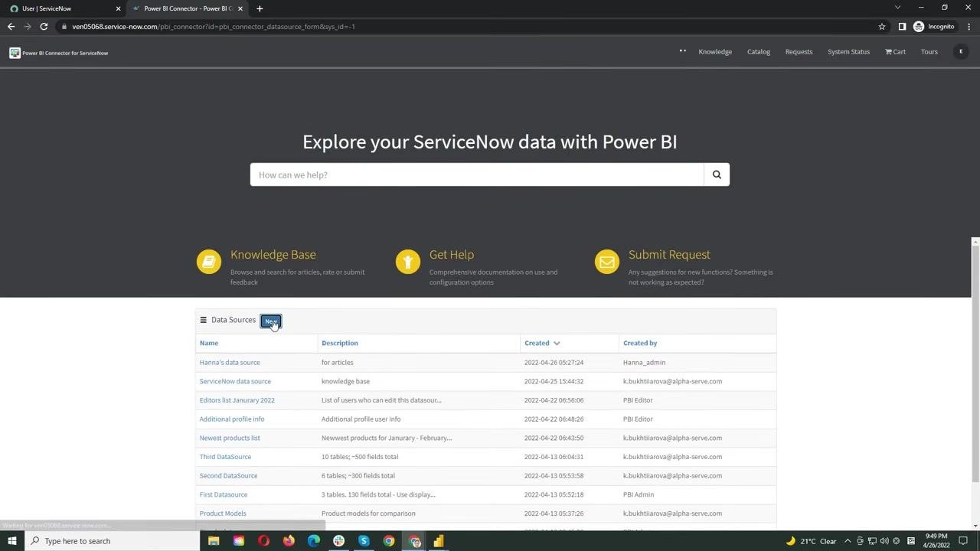
Task: Click the New data source button
Action: pos(270,321)
